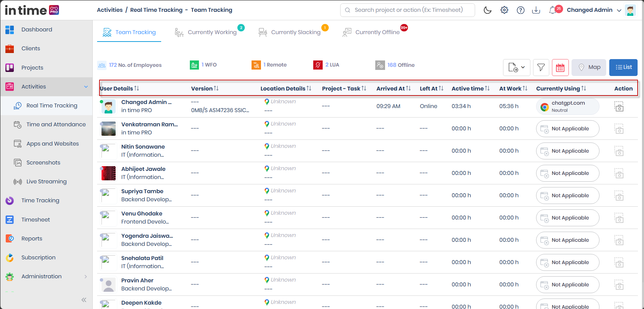Click the download icon in header
Viewport: 644px width, 309px height.
(x=536, y=10)
